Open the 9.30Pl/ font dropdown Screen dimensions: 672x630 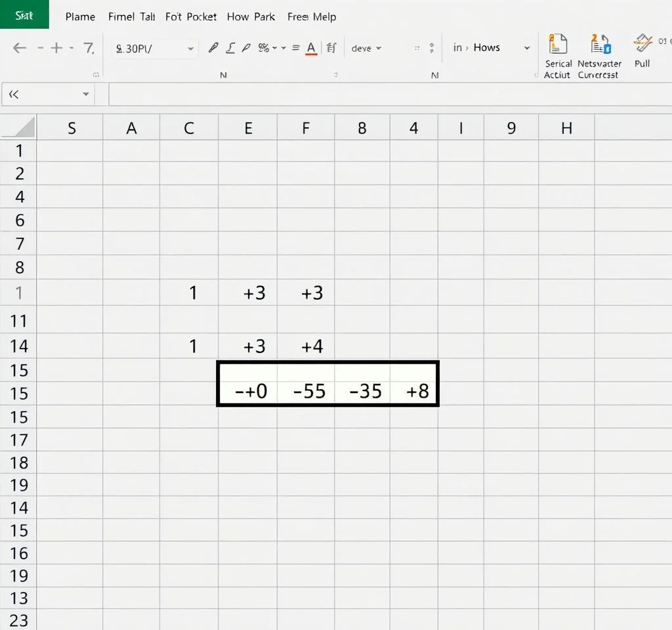click(x=190, y=49)
